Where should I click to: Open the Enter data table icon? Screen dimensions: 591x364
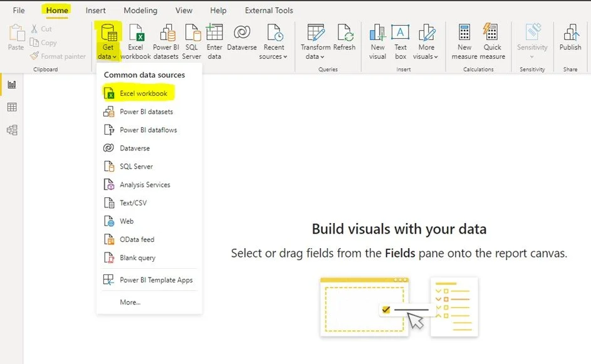point(214,41)
